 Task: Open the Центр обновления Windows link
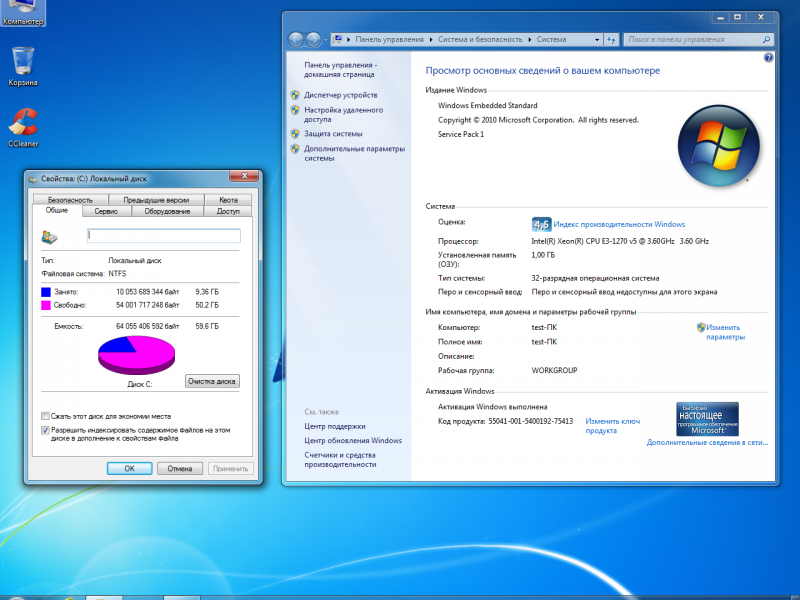click(353, 440)
